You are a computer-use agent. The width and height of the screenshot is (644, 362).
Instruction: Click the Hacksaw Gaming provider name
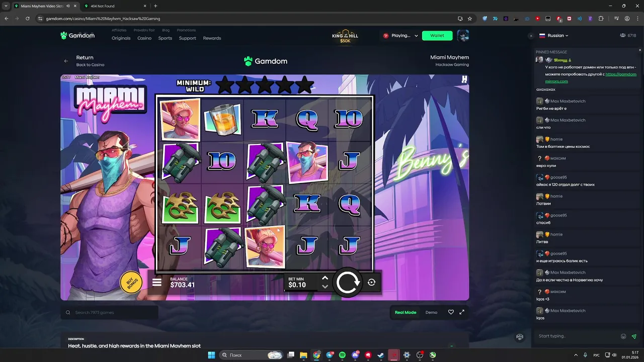pos(452,64)
